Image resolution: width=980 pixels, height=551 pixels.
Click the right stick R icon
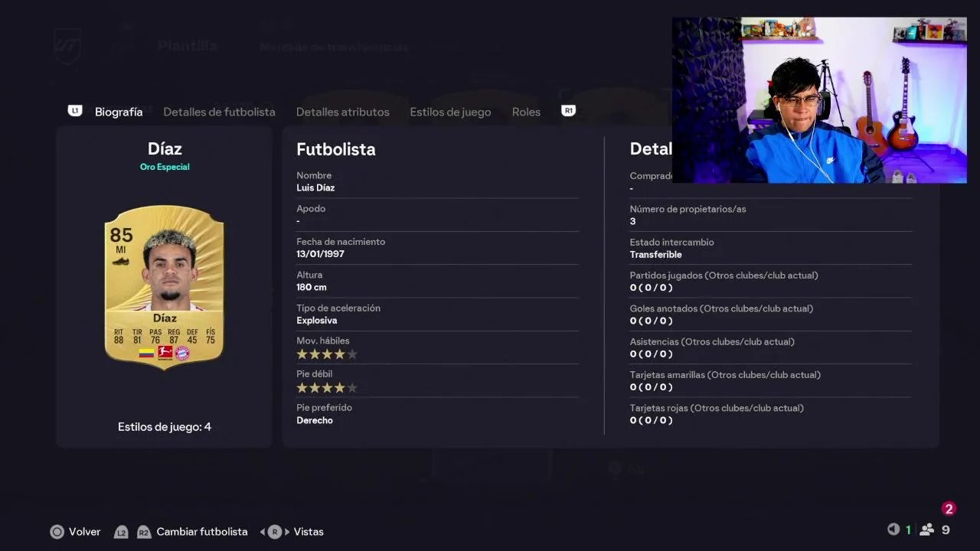click(275, 532)
